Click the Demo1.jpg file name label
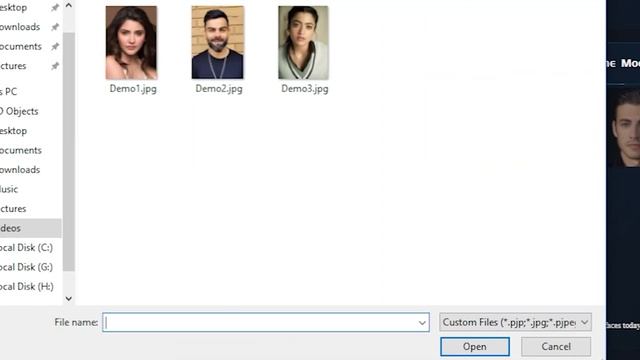 pos(133,89)
